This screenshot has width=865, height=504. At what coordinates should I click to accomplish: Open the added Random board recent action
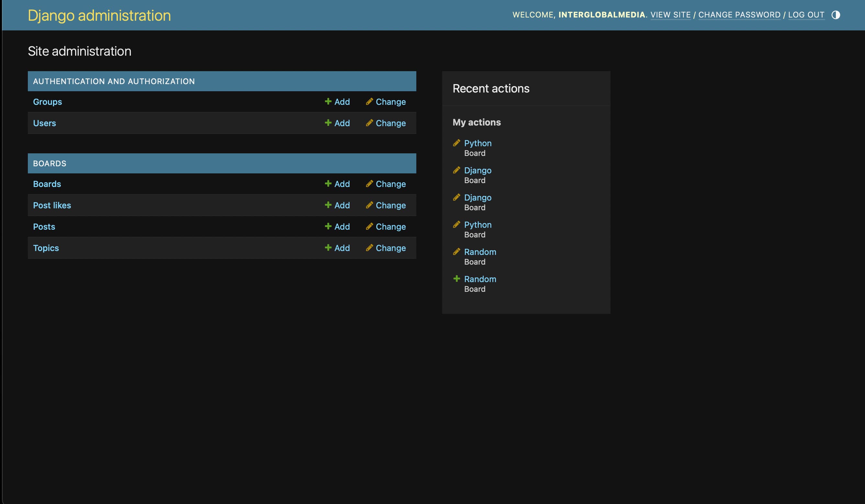(x=480, y=279)
